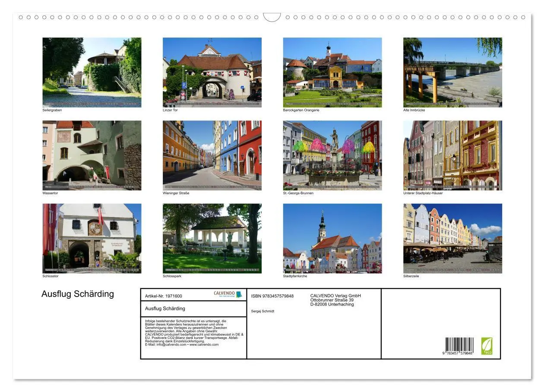
Task: Select the Linzer Tor image
Action: pos(212,72)
